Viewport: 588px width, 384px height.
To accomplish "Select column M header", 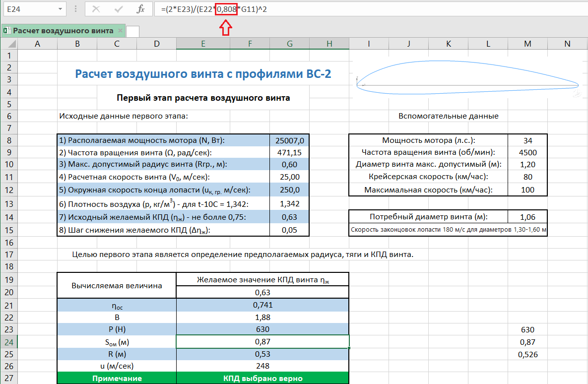I will coord(527,44).
